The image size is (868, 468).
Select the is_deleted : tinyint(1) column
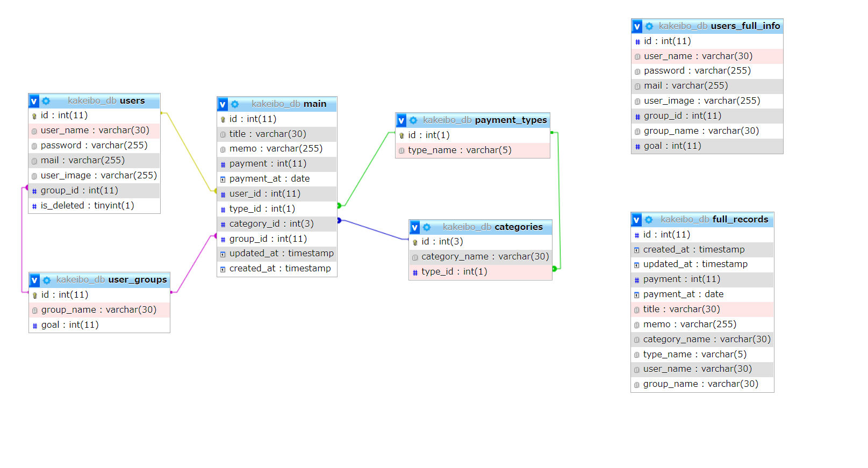95,205
